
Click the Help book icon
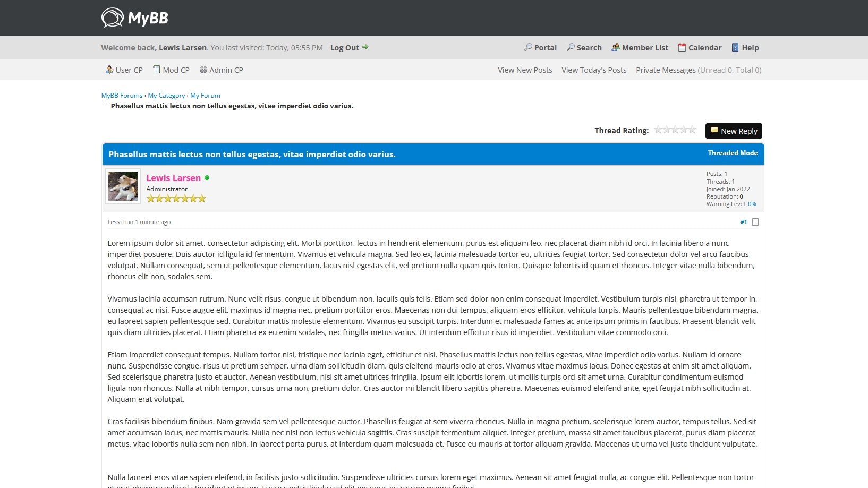tap(735, 47)
